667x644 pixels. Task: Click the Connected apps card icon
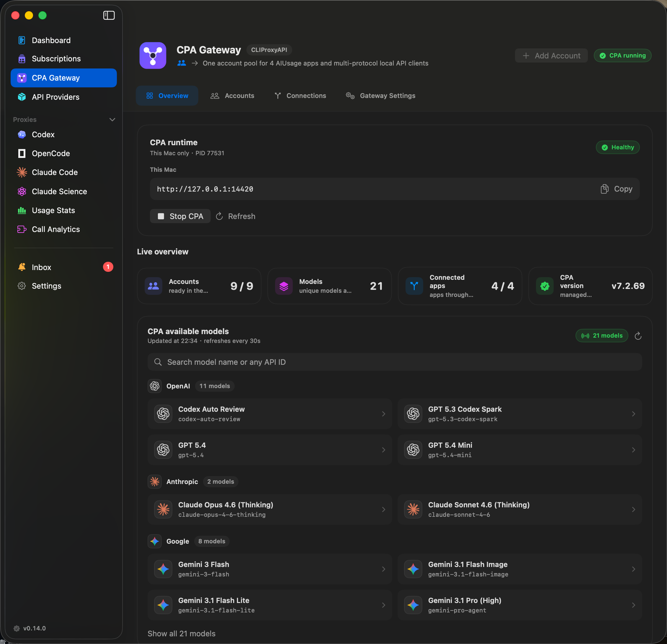point(414,286)
